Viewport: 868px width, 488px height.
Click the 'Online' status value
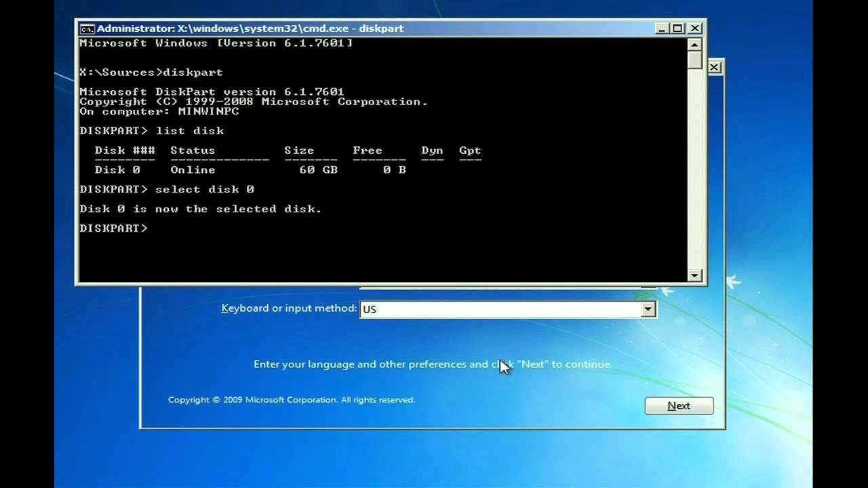click(x=193, y=169)
